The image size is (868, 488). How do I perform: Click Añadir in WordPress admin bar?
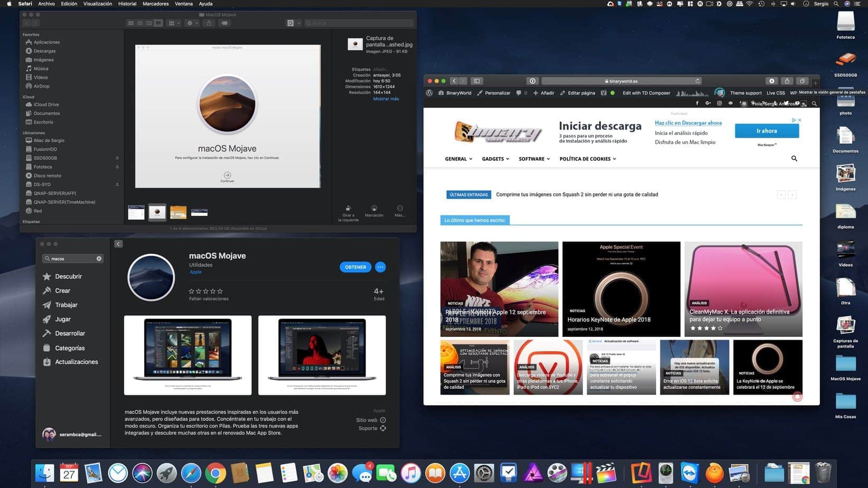tap(544, 93)
